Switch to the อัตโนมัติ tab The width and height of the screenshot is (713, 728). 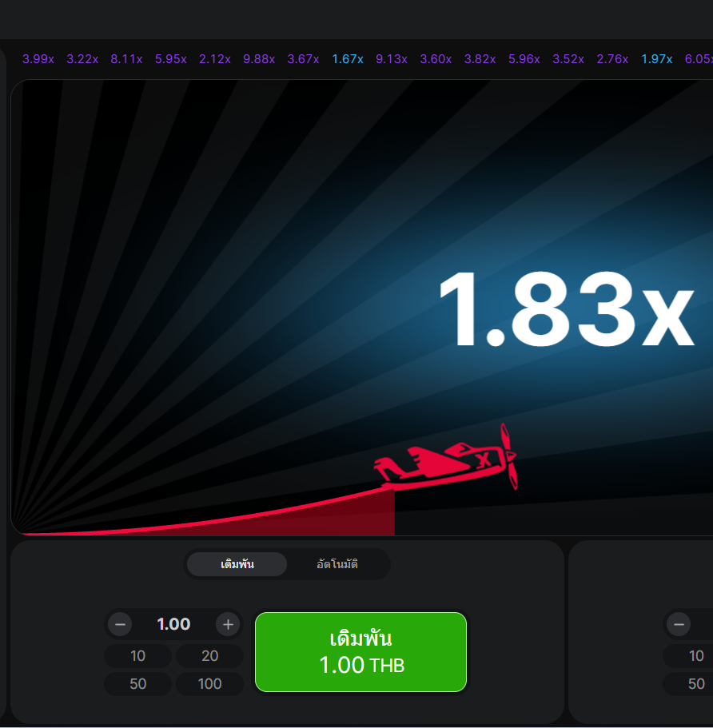click(337, 564)
